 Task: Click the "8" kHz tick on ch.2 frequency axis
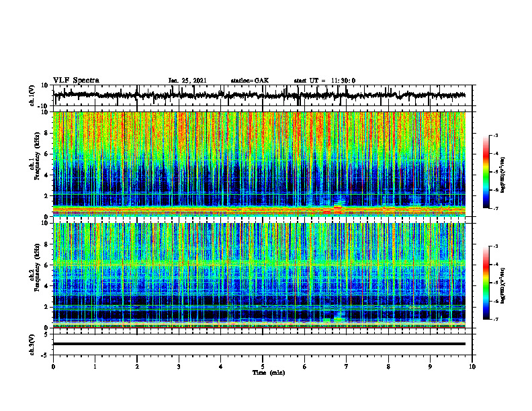46,244
